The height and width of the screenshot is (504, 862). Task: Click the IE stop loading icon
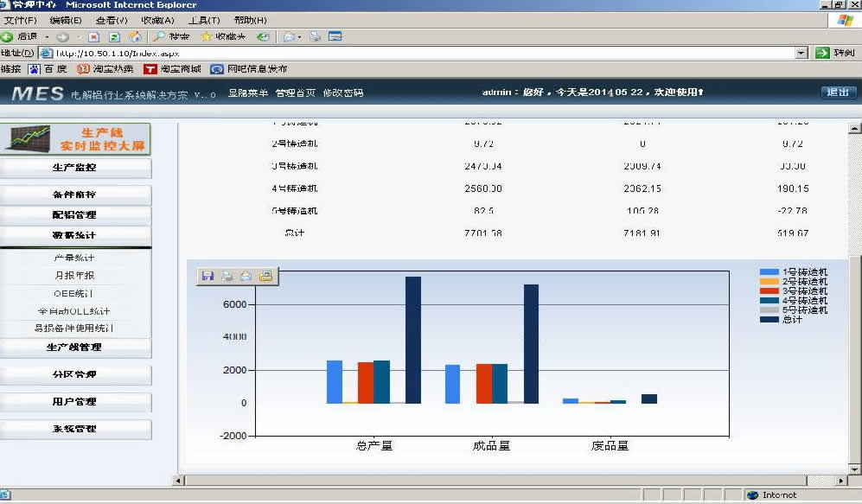[93, 37]
